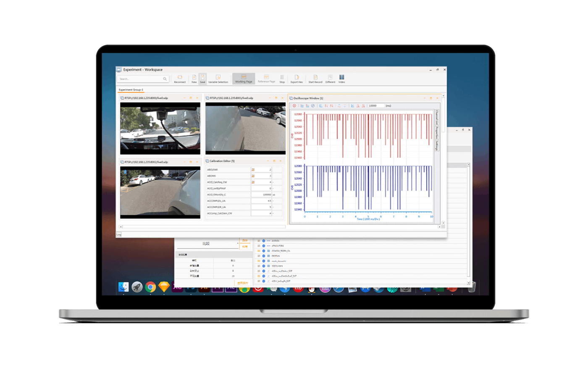
Task: Select the Experiment Group-1 tab
Action: coord(131,89)
